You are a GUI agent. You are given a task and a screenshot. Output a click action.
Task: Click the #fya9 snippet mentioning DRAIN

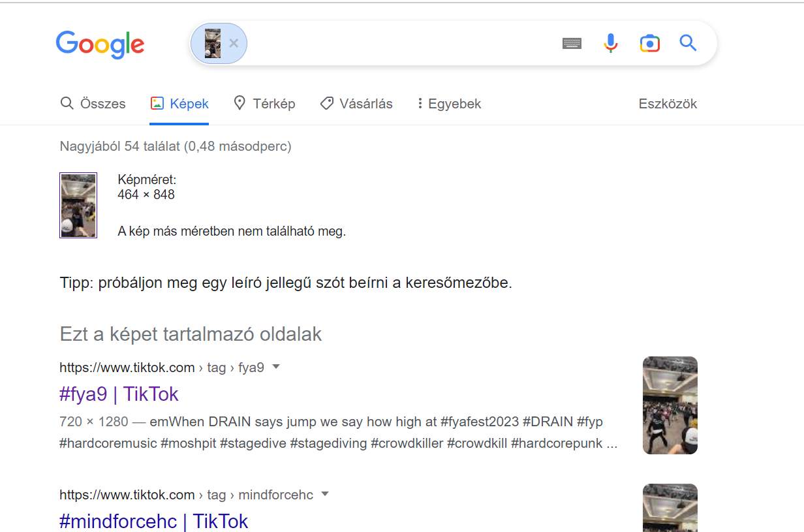[x=339, y=432]
